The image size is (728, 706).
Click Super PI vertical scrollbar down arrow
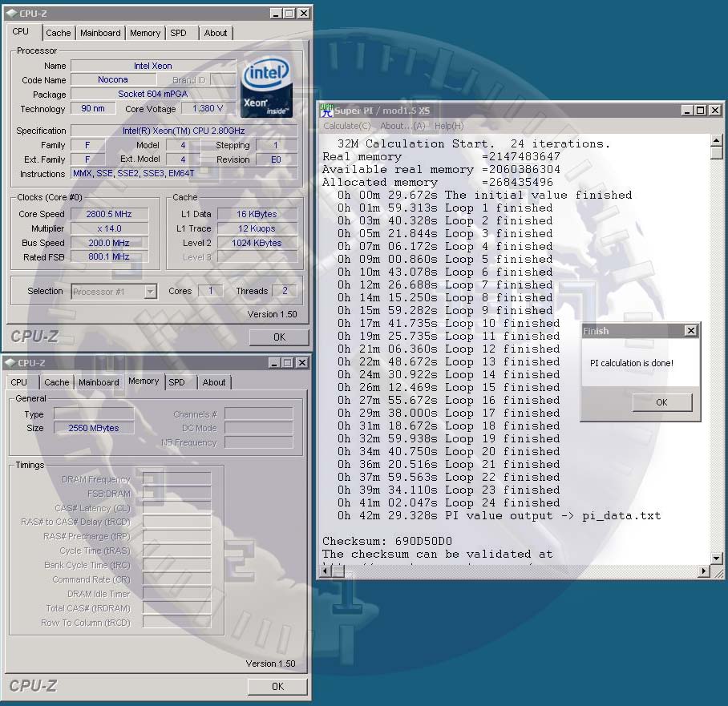click(x=717, y=559)
